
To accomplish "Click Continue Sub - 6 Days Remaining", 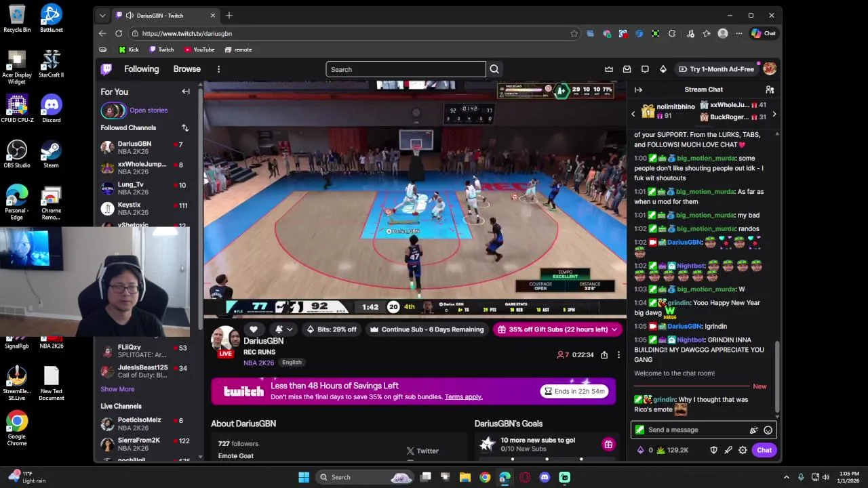I will pos(427,329).
